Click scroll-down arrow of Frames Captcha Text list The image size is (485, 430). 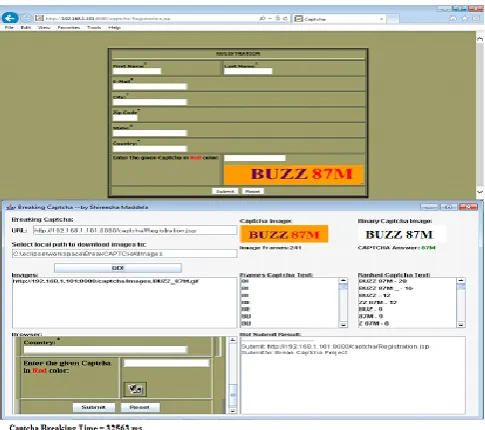coord(343,324)
